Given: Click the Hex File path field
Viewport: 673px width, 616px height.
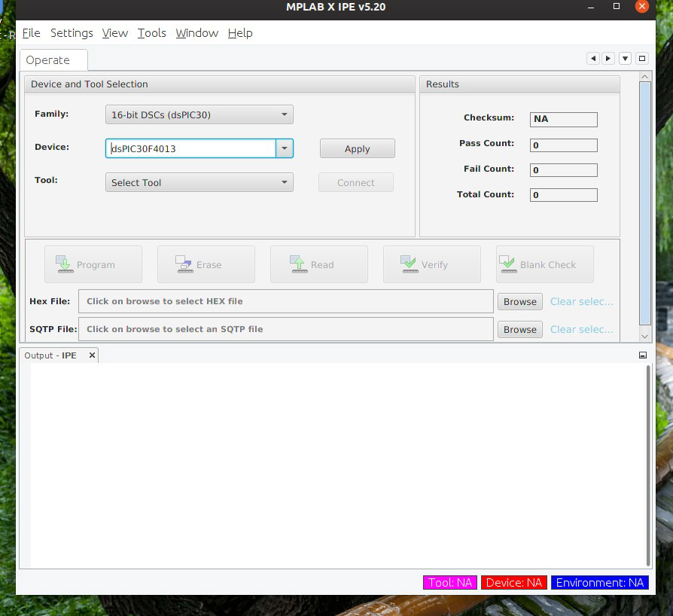Looking at the screenshot, I should pos(286,301).
